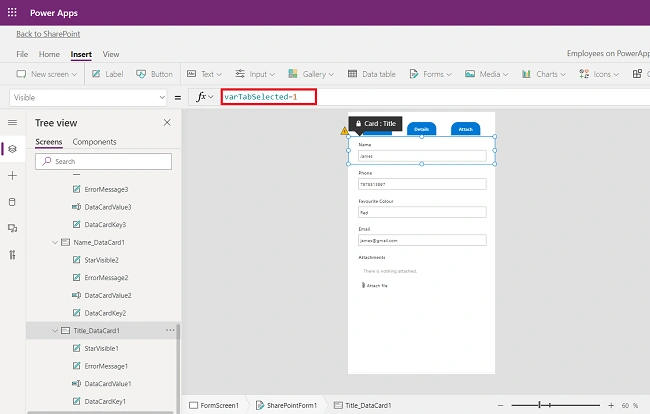Select Title_DataCard1 in the breadcrumb
Viewport: 650px width, 414px height.
tap(363, 405)
